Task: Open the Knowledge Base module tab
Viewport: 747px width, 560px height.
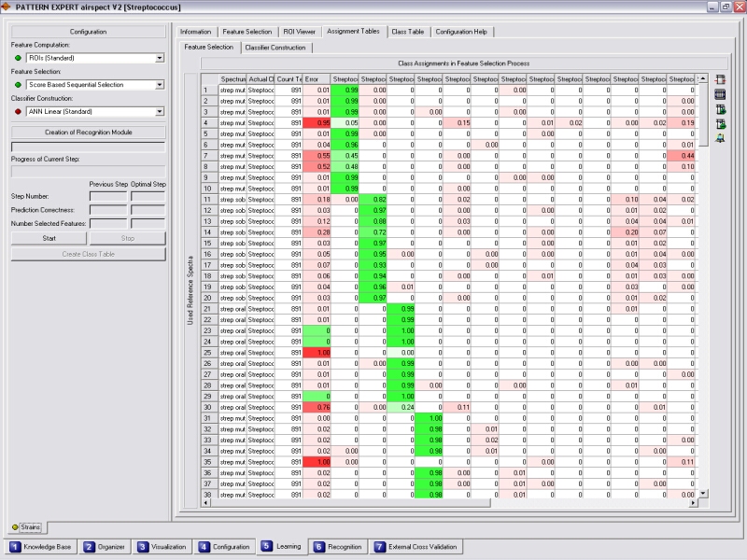Action: coord(40,546)
